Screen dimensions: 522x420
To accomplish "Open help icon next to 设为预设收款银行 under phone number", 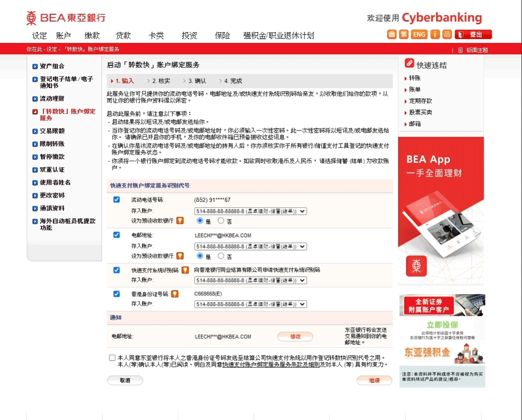I will [x=180, y=220].
